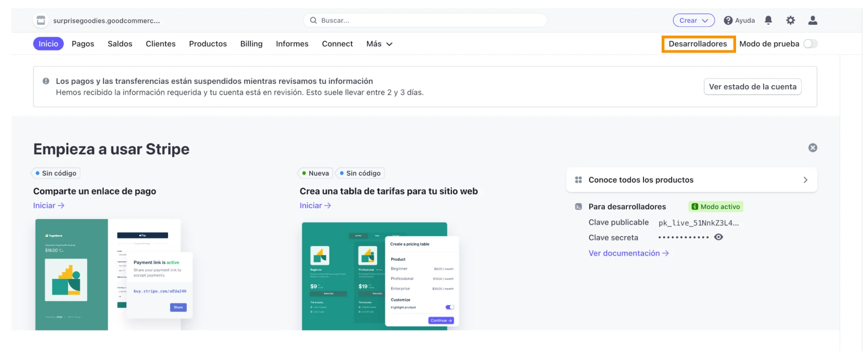868x355 pixels.
Task: Click the Sin código badge beside Nueva
Action: (x=360, y=173)
